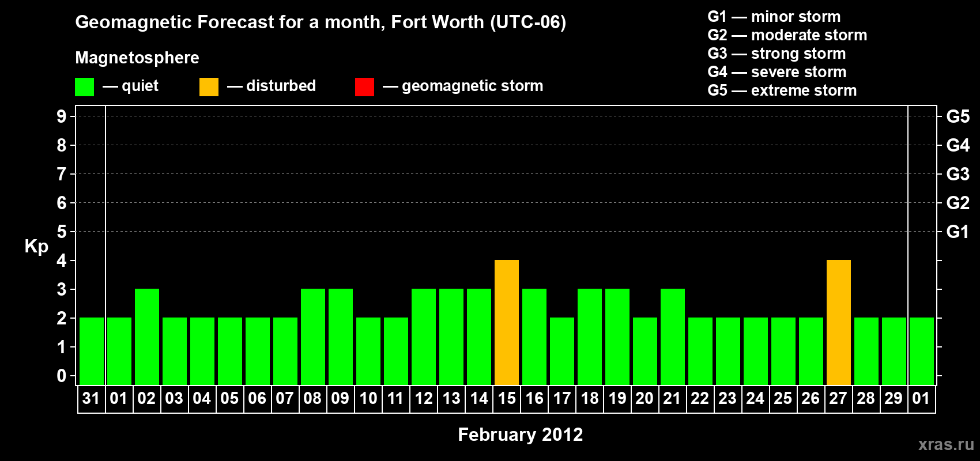This screenshot has width=980, height=461.
Task: Click the Kp axis value 0
Action: click(62, 376)
